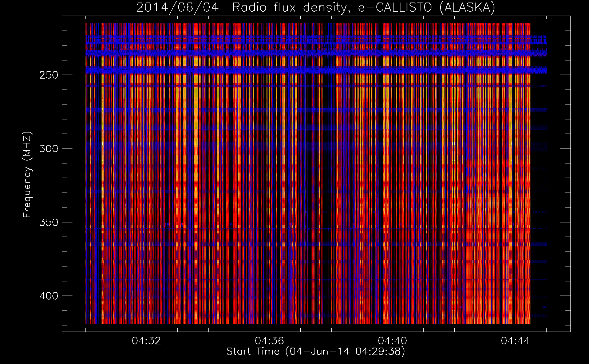
Task: Click the 04:32 time tick label
Action: click(146, 341)
